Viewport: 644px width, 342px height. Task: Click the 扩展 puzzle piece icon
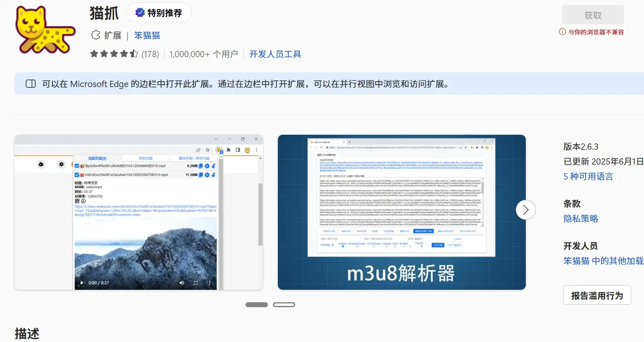tap(96, 35)
